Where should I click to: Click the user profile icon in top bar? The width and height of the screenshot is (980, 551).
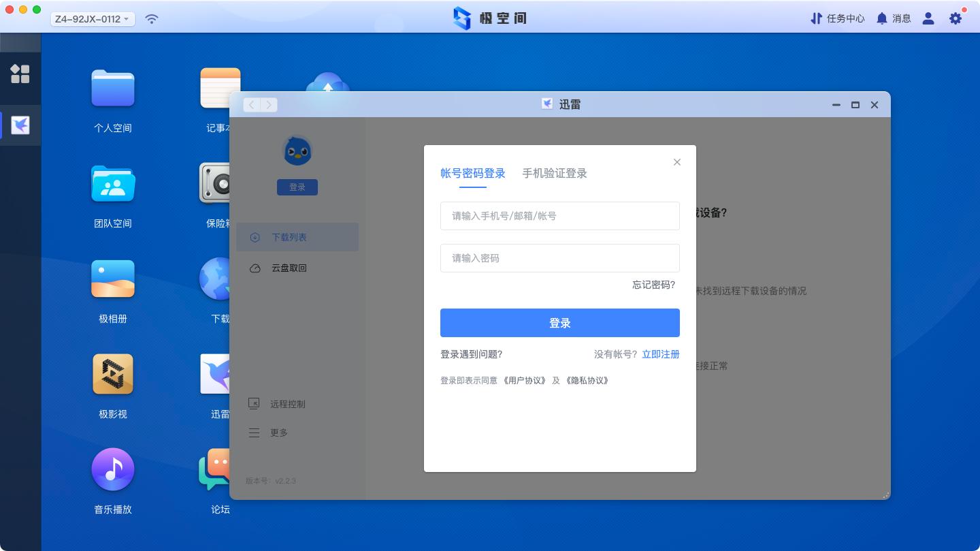click(928, 18)
